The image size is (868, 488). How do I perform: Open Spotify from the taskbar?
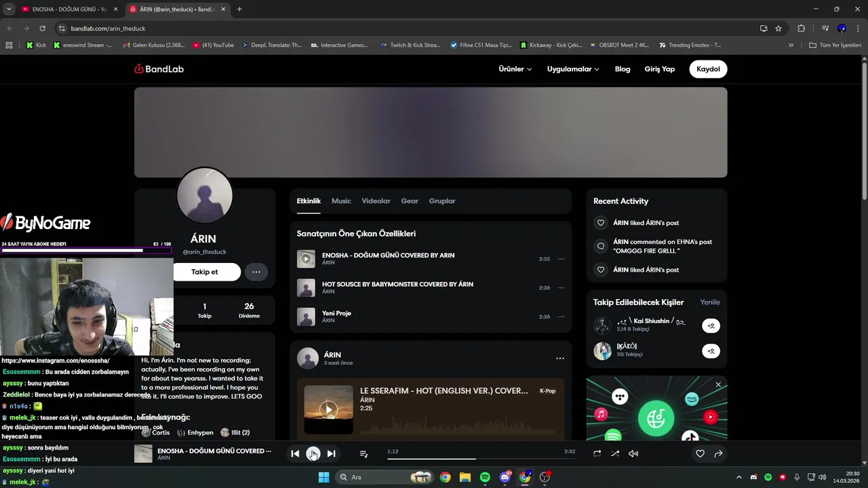[x=485, y=477]
